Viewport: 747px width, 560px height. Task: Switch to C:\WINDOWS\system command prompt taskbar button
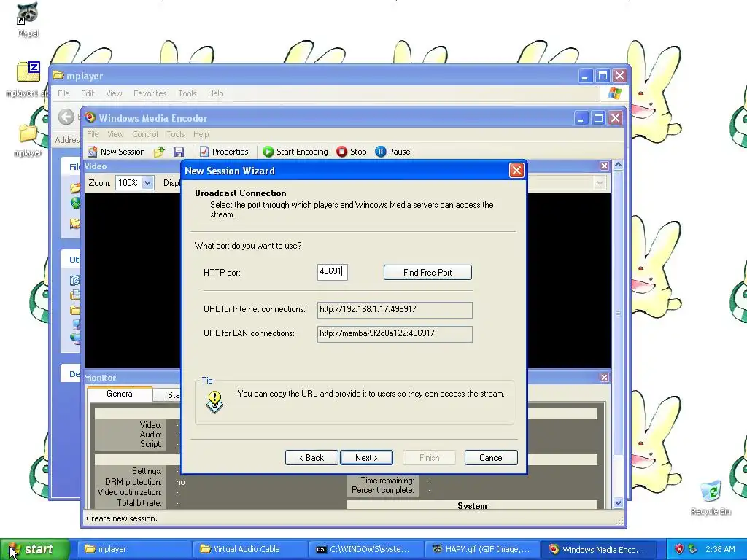click(x=366, y=549)
